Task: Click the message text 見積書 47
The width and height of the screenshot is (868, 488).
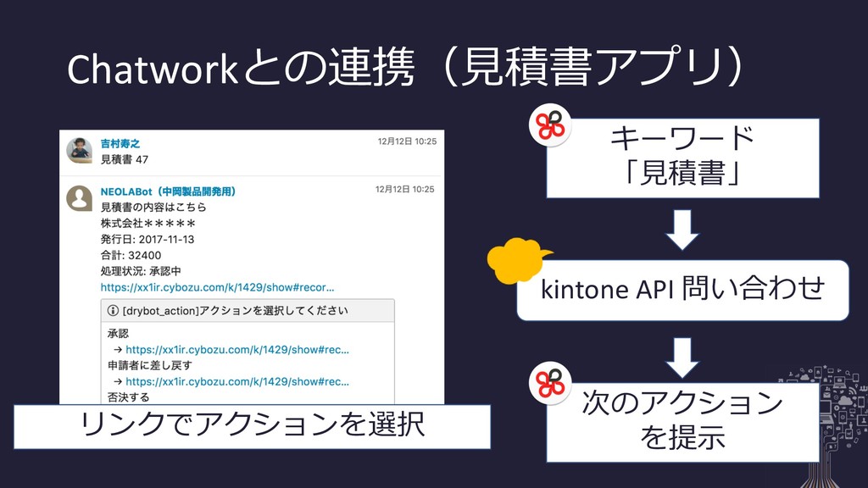Action: 125,159
